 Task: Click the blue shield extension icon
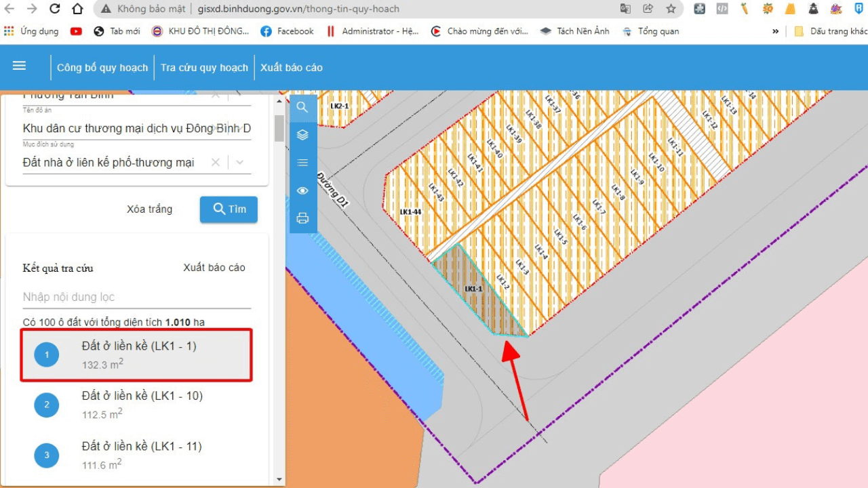859,9
